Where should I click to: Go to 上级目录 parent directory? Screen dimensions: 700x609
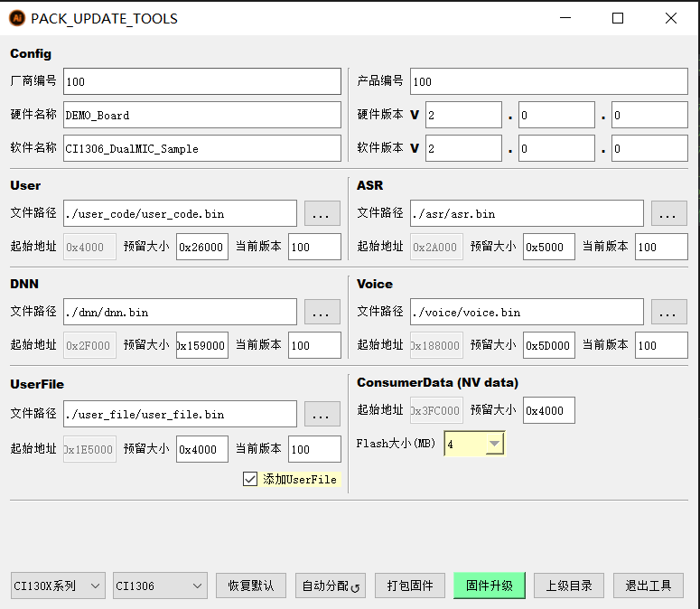pyautogui.click(x=568, y=586)
